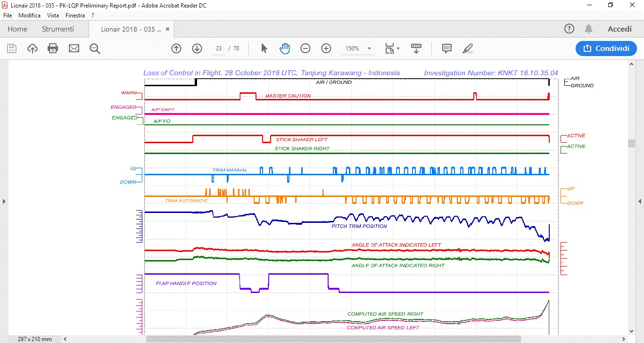Expand the right tools pane arrow
Image resolution: width=644 pixels, height=343 pixels.
pyautogui.click(x=640, y=201)
